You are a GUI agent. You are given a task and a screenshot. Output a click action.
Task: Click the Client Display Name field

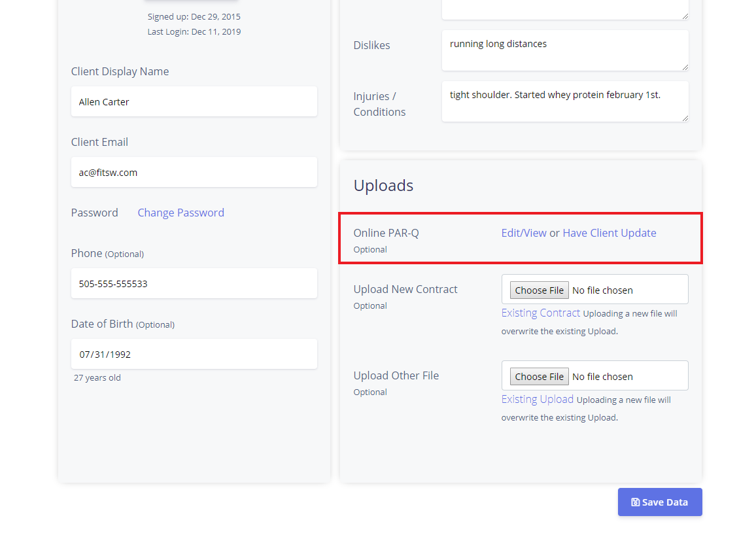194,101
